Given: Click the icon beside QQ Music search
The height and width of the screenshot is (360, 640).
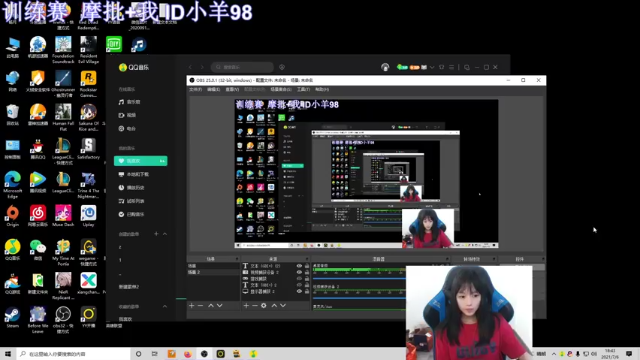Looking at the screenshot, I should 282,67.
